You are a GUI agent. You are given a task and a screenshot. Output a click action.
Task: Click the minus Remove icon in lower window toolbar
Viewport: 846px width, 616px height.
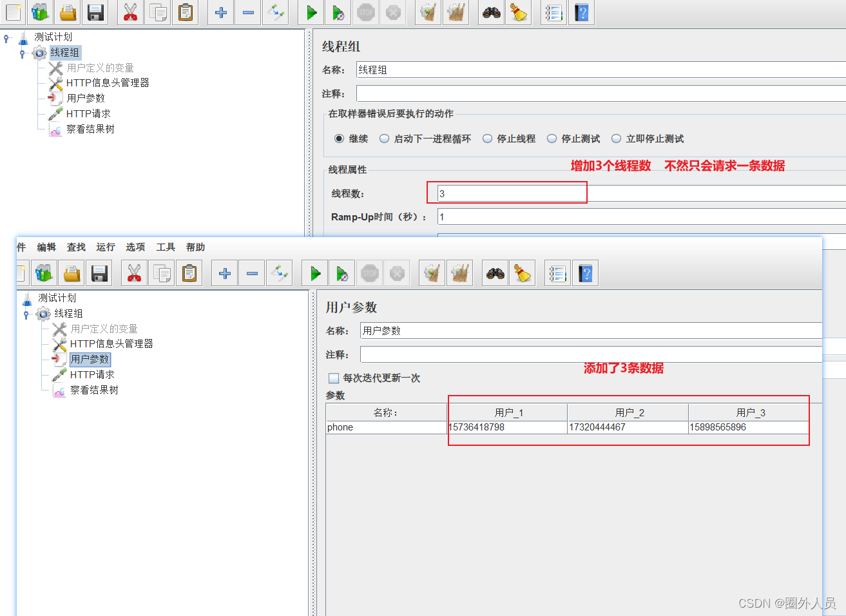[252, 273]
